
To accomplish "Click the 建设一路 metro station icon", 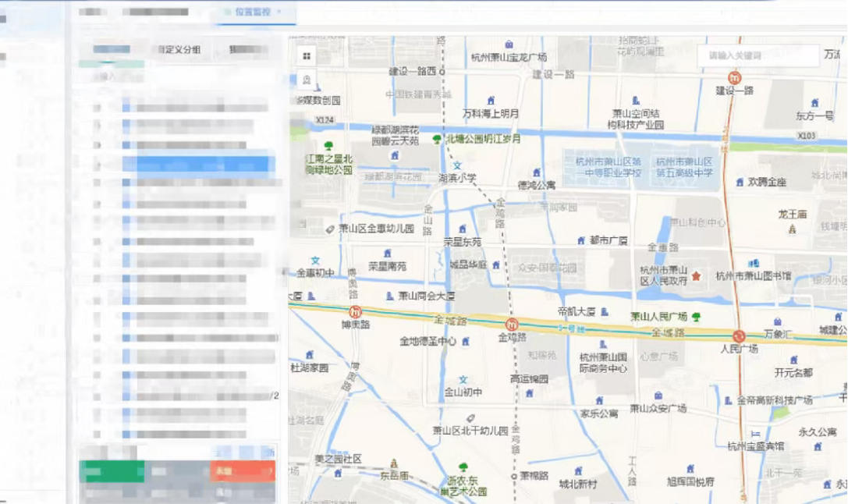I will pos(734,77).
